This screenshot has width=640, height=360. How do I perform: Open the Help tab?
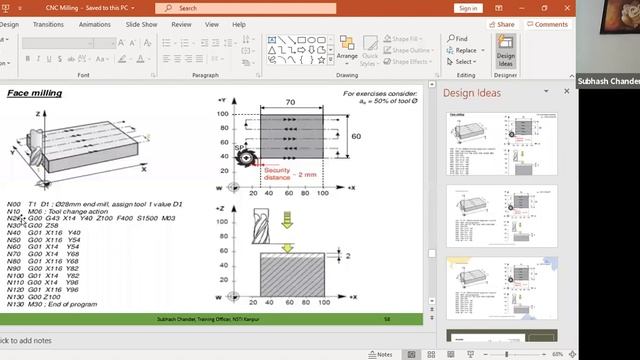click(x=239, y=24)
